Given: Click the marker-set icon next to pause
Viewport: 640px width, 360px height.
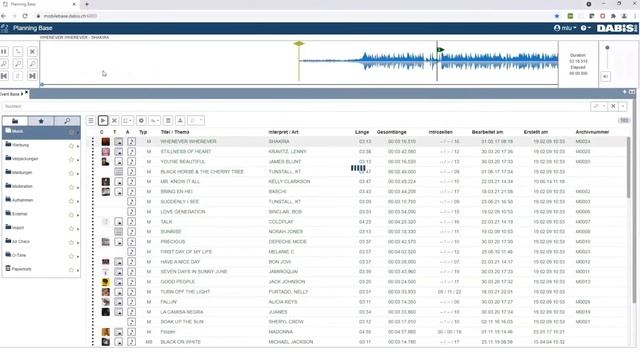Looking at the screenshot, I should tap(18, 52).
